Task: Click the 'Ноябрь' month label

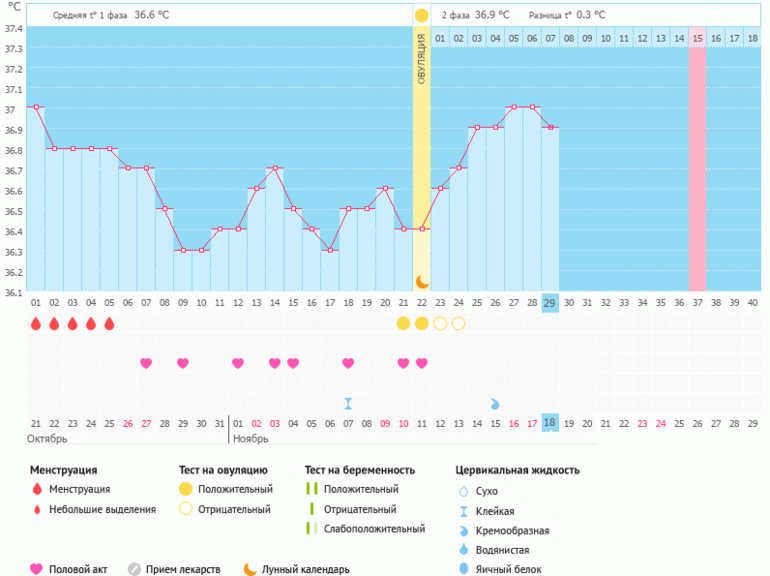Action: tap(249, 439)
